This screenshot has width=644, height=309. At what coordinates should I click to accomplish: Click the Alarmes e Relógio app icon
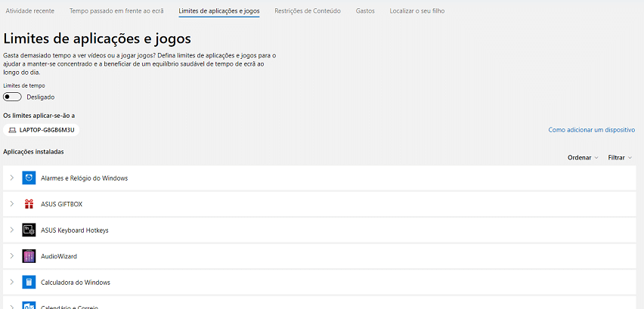[29, 178]
